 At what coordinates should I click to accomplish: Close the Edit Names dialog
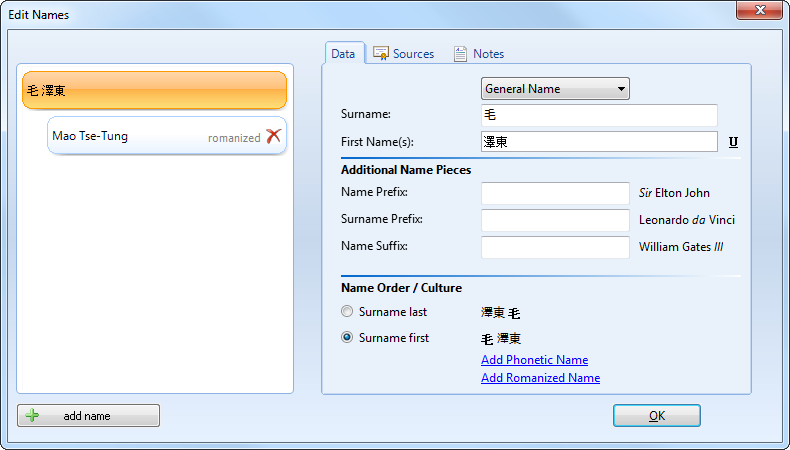758,12
